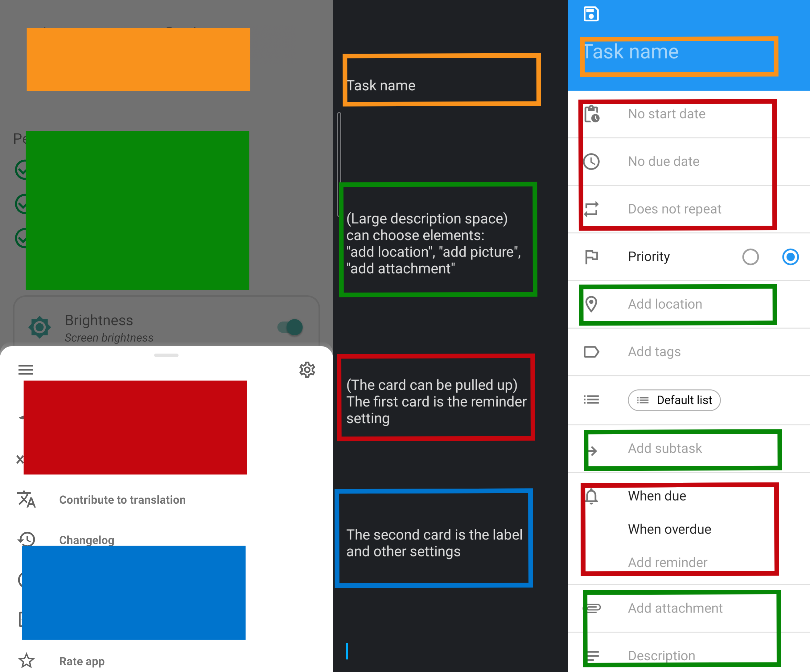810x672 pixels.
Task: Click the translation icon
Action: [x=27, y=499]
